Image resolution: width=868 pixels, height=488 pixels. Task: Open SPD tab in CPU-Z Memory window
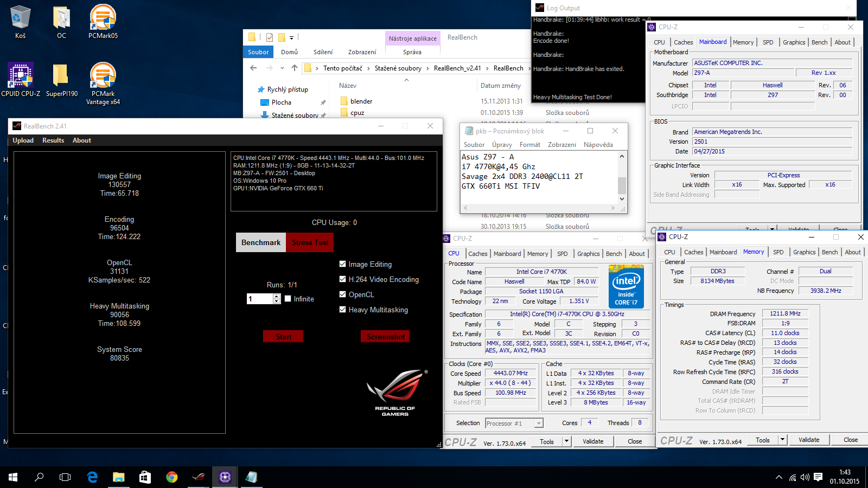[778, 252]
